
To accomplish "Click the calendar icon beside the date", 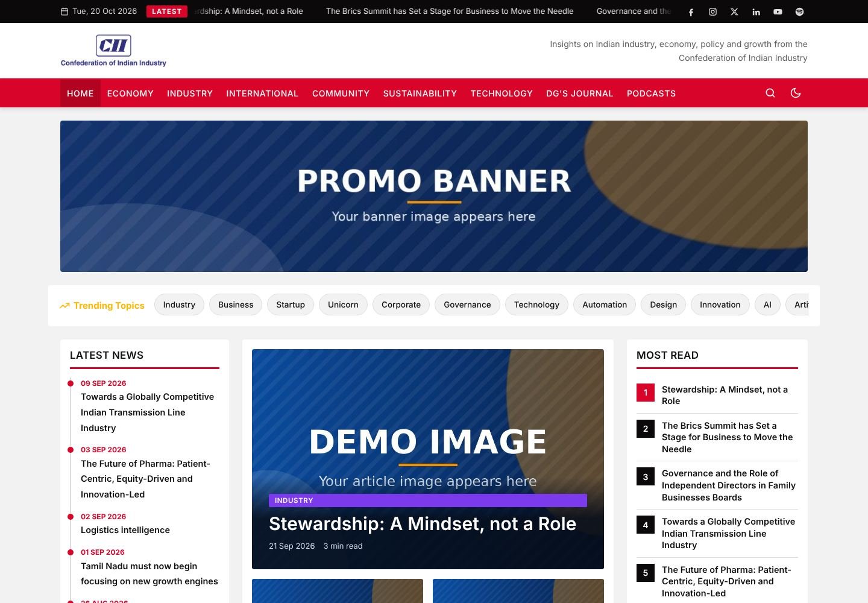I will tap(64, 11).
